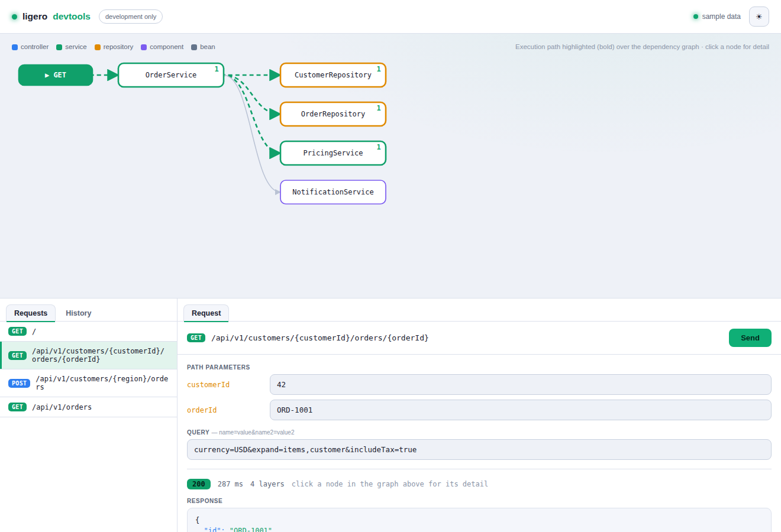Screen dimensions: 781x532
Task: Switch to the History tab
Action: point(79,313)
